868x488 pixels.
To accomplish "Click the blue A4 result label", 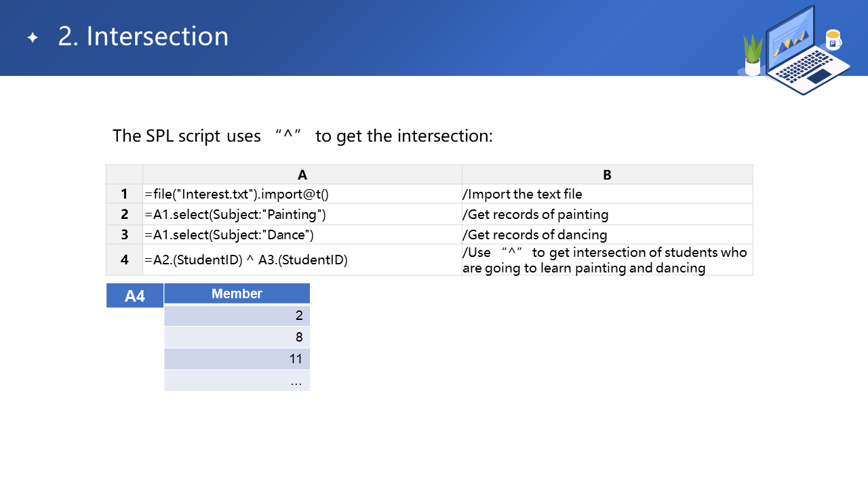I will point(135,296).
